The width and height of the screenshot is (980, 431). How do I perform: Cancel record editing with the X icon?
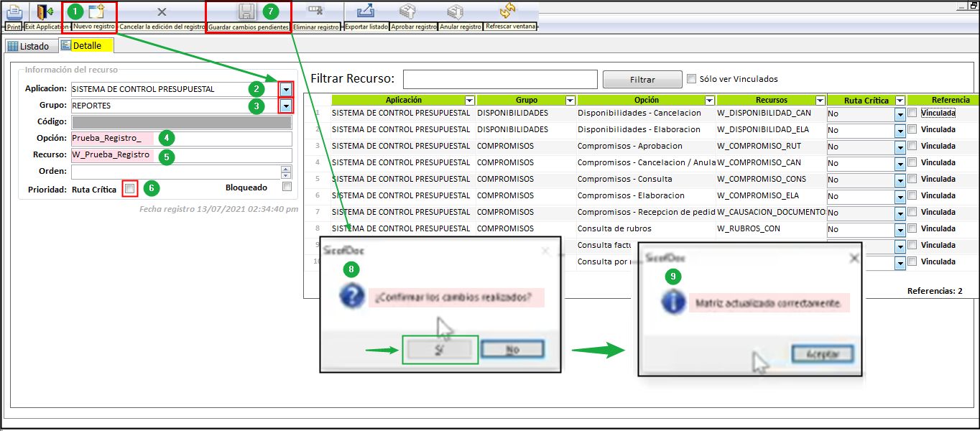coord(162,12)
